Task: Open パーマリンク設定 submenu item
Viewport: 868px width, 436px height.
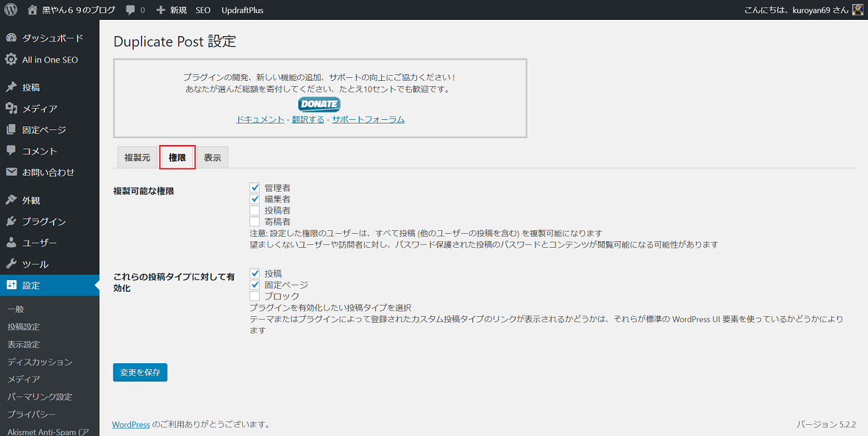Action: click(40, 397)
